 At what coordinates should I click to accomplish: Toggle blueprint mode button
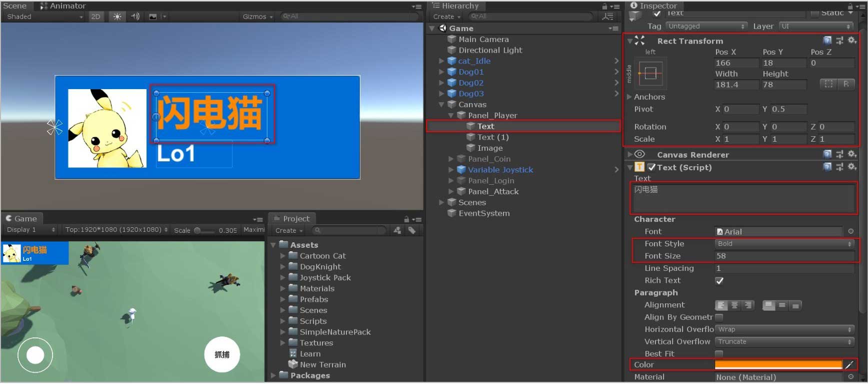coord(828,84)
